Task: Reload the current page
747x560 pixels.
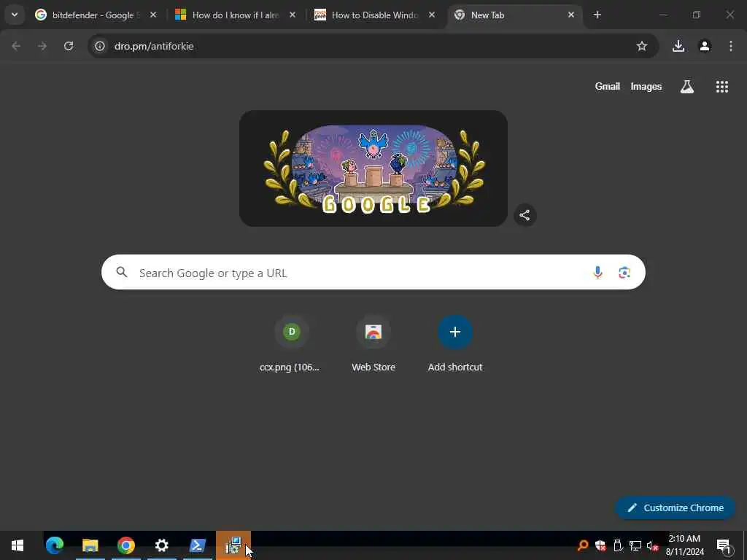Action: pyautogui.click(x=69, y=46)
